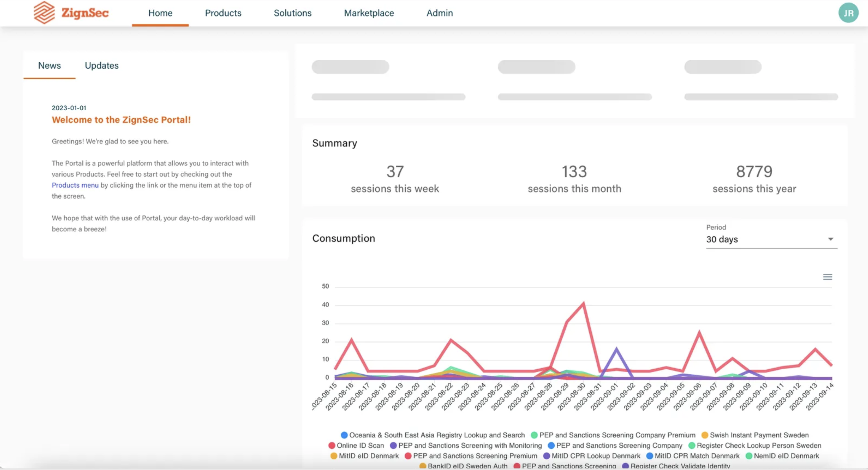The width and height of the screenshot is (868, 470).
Task: Open the 30 days Period dropdown
Action: (772, 240)
